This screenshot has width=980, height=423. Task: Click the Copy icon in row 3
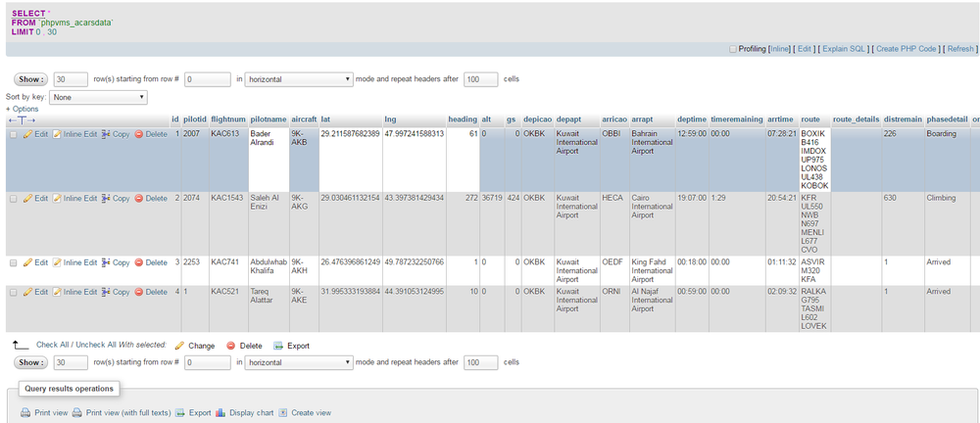[106, 262]
